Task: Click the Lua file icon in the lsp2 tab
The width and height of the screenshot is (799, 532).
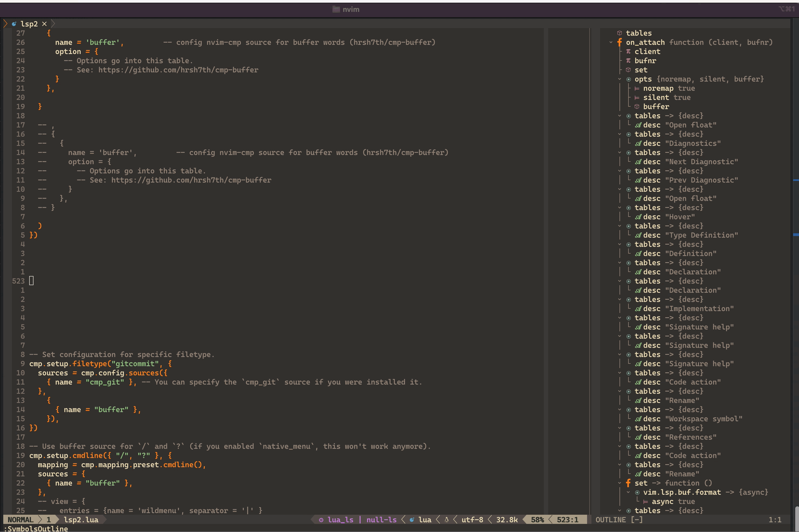Action: click(x=14, y=24)
